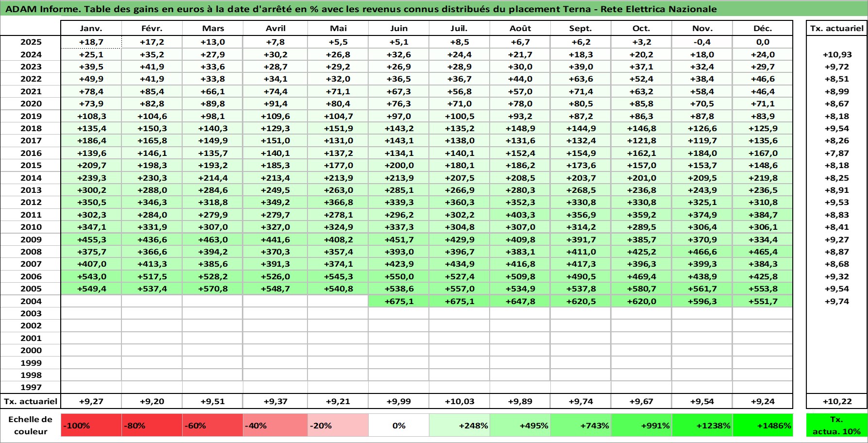Click the +647,8 cell in August 2004
The width and height of the screenshot is (868, 443).
click(x=520, y=301)
